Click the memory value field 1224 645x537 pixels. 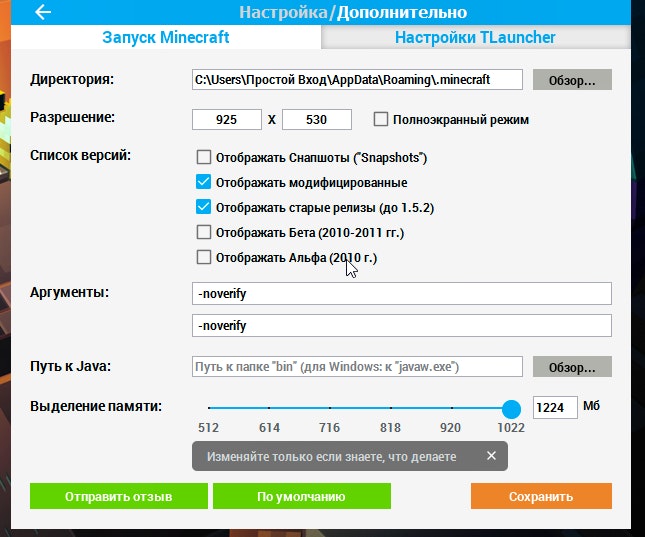[555, 407]
